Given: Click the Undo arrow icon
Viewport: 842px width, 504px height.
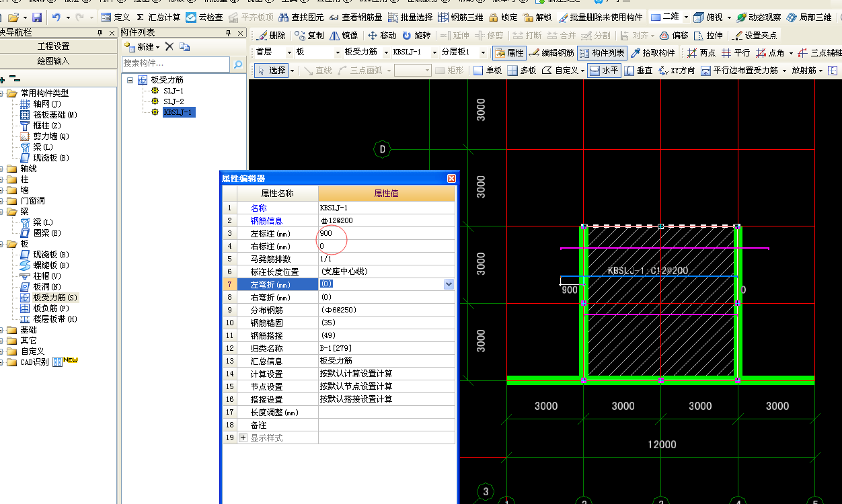Looking at the screenshot, I should point(56,17).
